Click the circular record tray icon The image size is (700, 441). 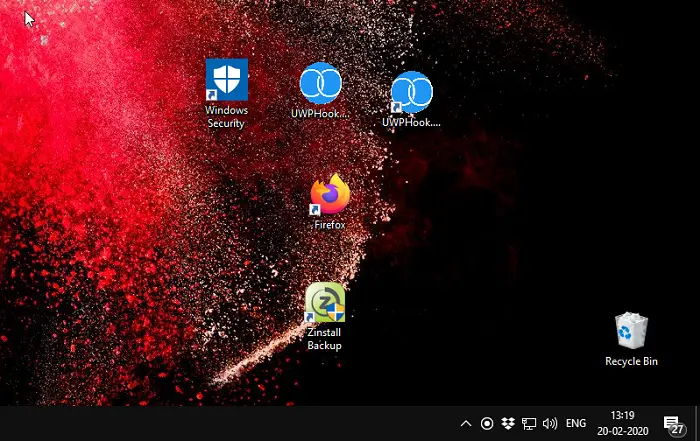click(487, 423)
